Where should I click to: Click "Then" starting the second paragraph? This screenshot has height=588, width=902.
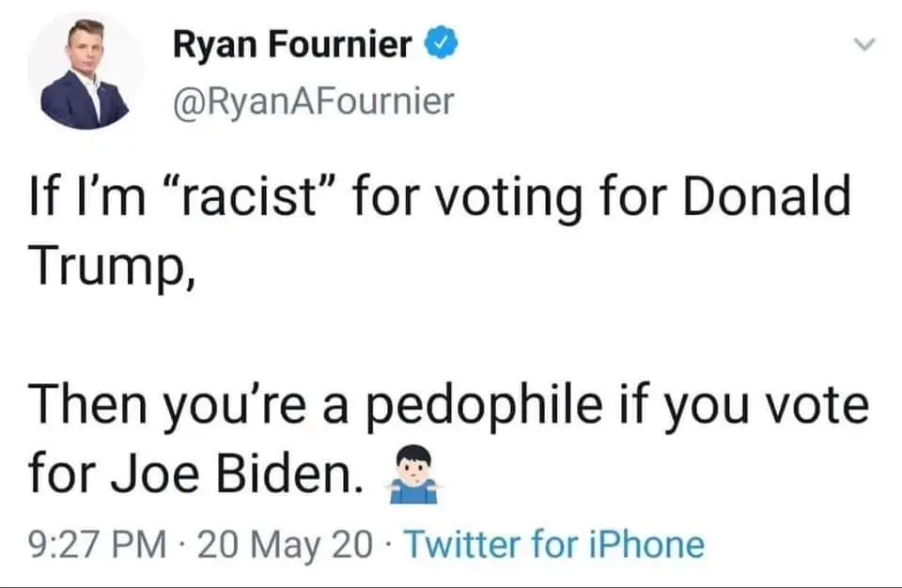tap(86, 407)
